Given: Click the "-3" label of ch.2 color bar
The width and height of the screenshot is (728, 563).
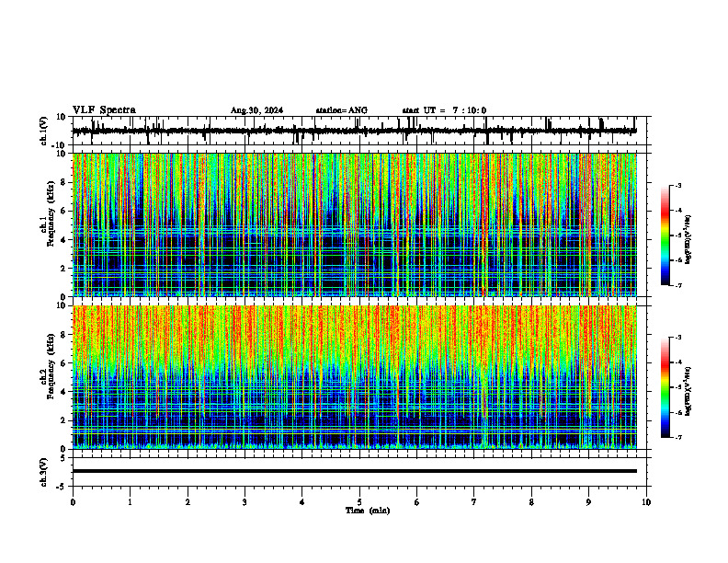Looking at the screenshot, I should (678, 338).
